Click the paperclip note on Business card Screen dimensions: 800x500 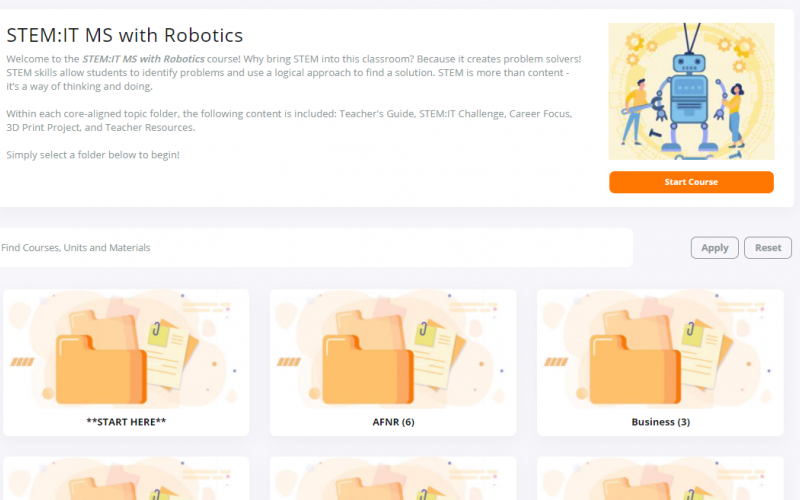click(703, 350)
